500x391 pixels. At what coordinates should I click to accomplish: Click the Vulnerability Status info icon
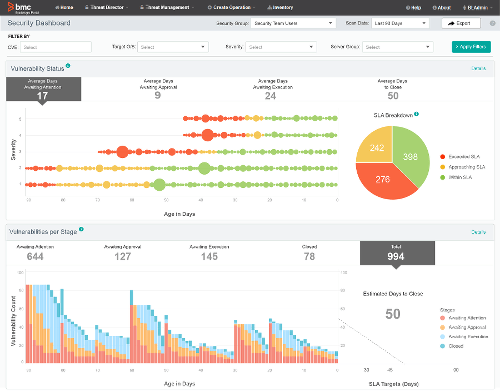coord(68,66)
